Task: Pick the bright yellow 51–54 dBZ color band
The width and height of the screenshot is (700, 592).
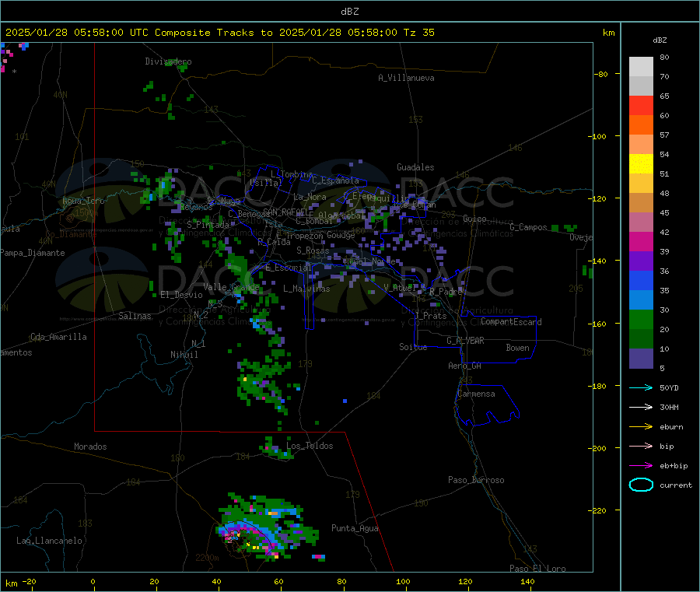Action: [x=641, y=164]
